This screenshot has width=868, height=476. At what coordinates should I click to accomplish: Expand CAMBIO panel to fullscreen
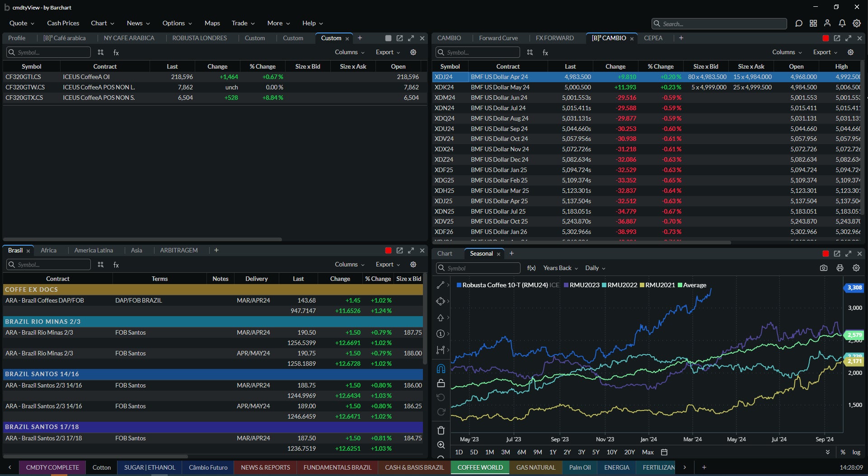click(x=848, y=38)
